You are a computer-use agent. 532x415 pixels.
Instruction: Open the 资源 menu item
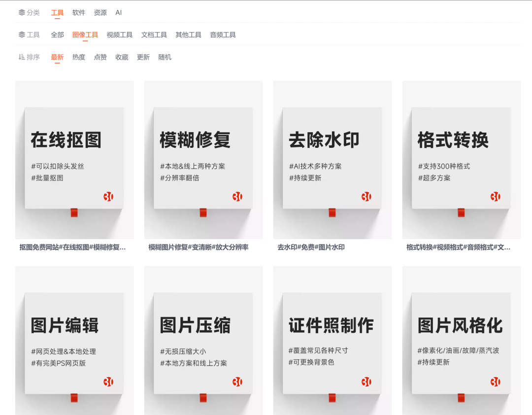coord(100,12)
